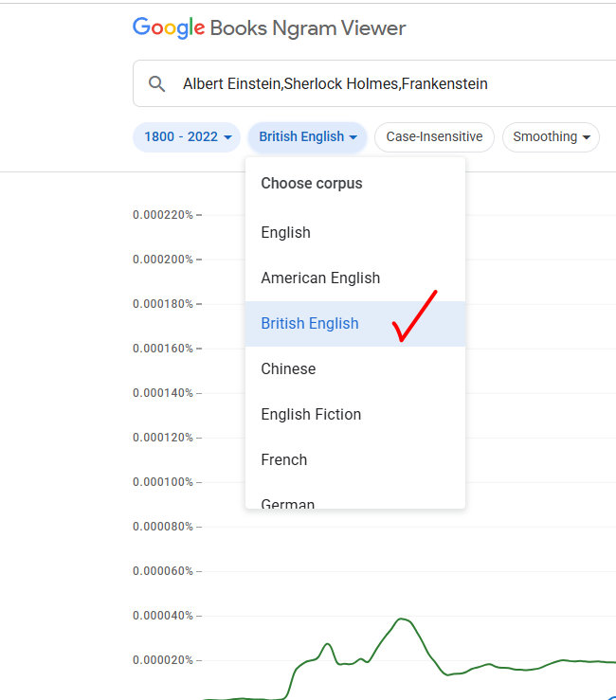This screenshot has height=700, width=616.
Task: Click the green ngram line peak
Action: 401,619
